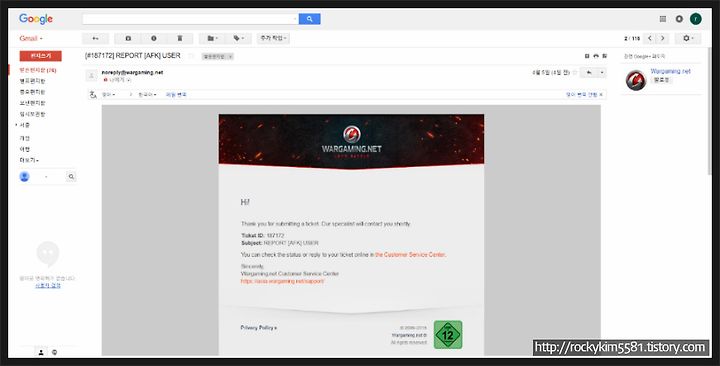Open the asia.wargaming.net support URL
Viewport: 720px width, 366px height.
click(x=282, y=281)
